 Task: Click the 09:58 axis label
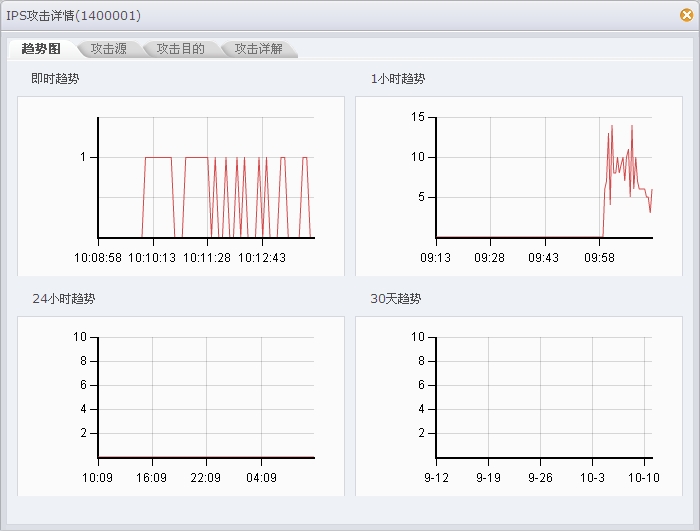click(599, 258)
